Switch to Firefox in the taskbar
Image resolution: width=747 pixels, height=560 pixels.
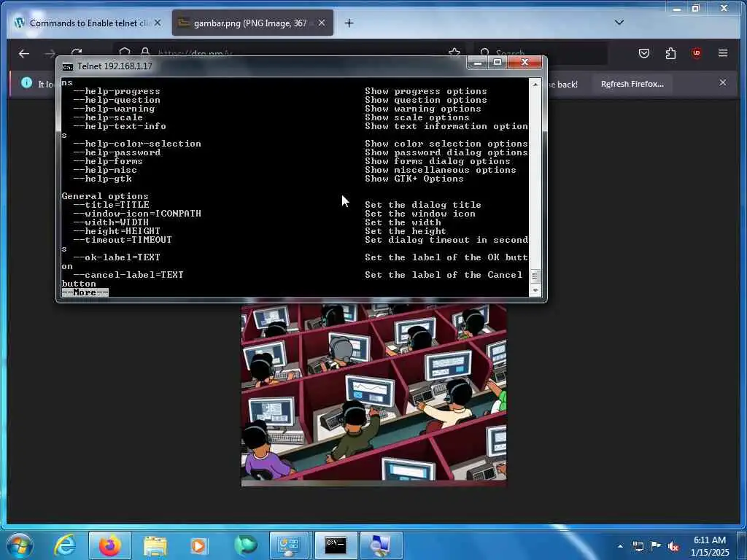[x=109, y=545]
